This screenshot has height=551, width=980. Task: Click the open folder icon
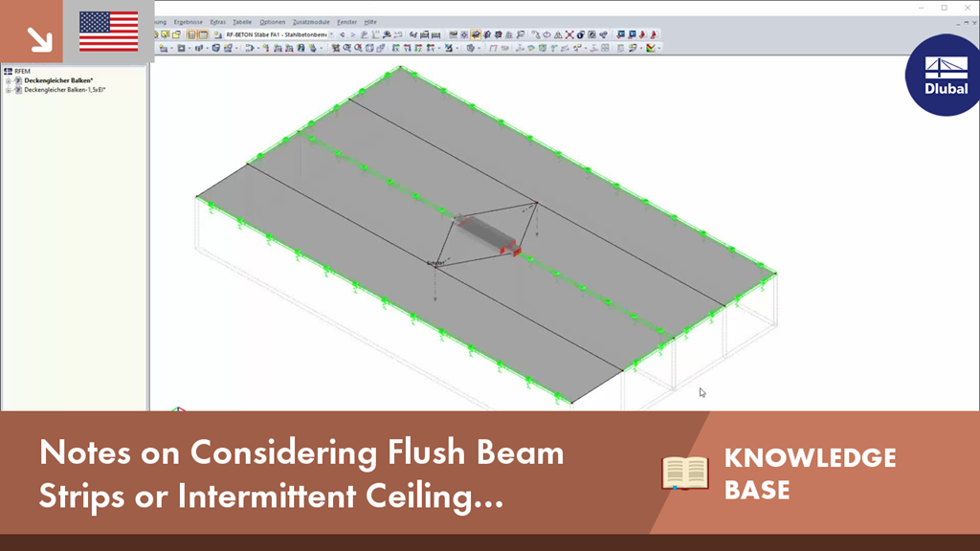click(176, 35)
